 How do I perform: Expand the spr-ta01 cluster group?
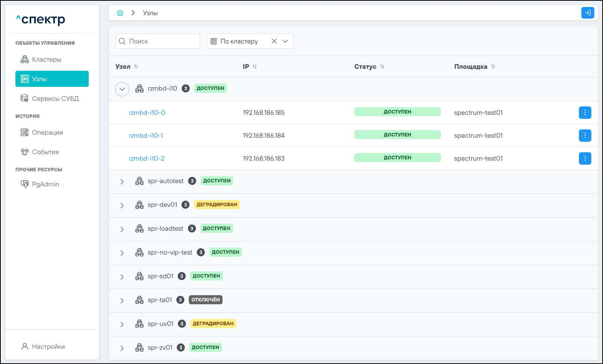[122, 300]
